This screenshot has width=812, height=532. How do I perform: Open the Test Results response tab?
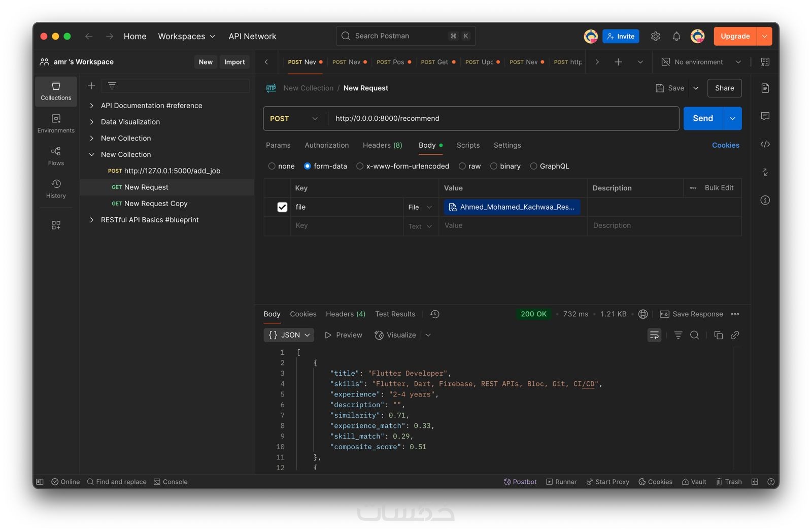point(395,314)
